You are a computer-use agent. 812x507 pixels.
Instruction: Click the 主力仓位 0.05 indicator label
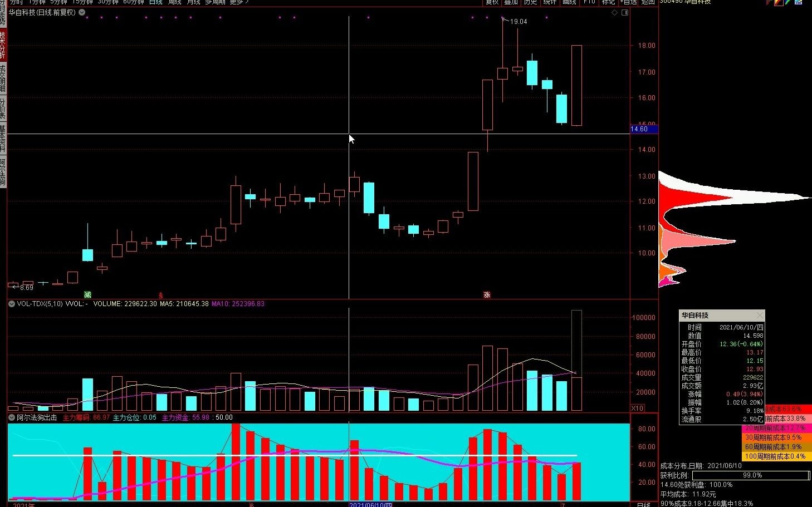pos(135,417)
